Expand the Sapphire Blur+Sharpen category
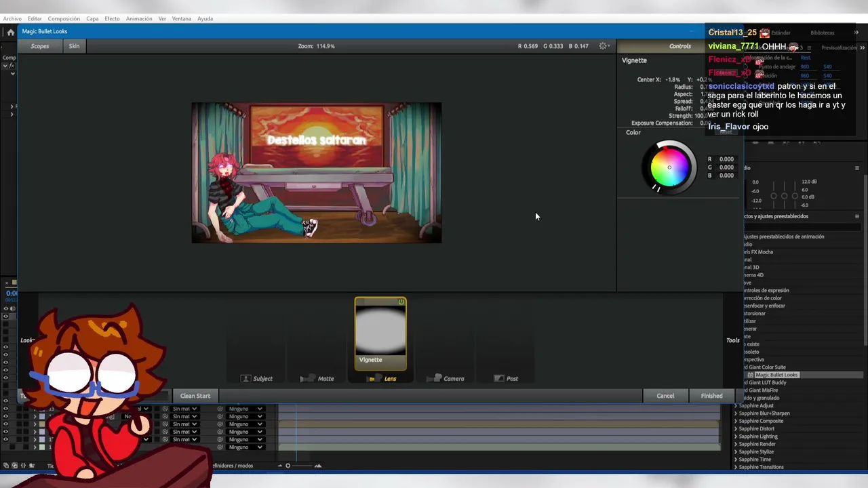 coord(736,413)
